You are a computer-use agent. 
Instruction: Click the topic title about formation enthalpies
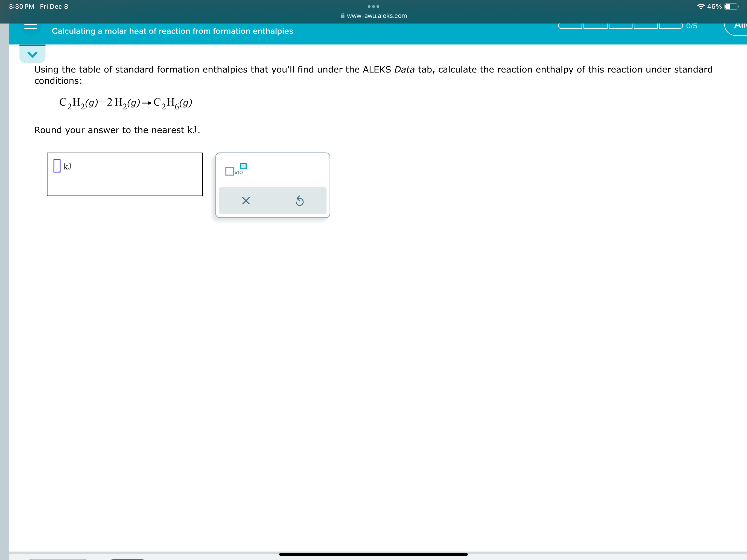point(172,31)
